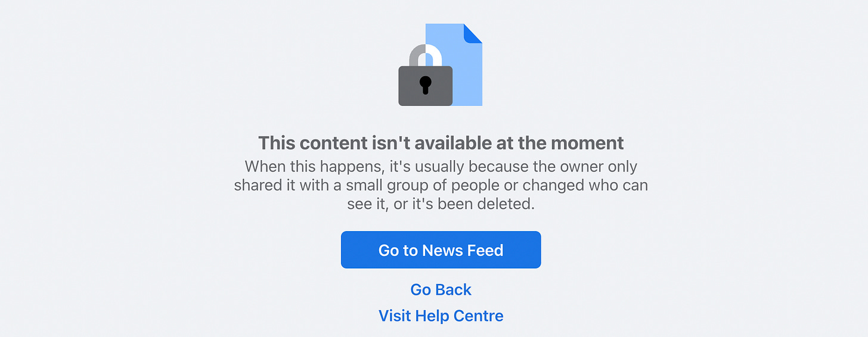This screenshot has height=337, width=868.
Task: Follow the Go Back link
Action: [441, 289]
